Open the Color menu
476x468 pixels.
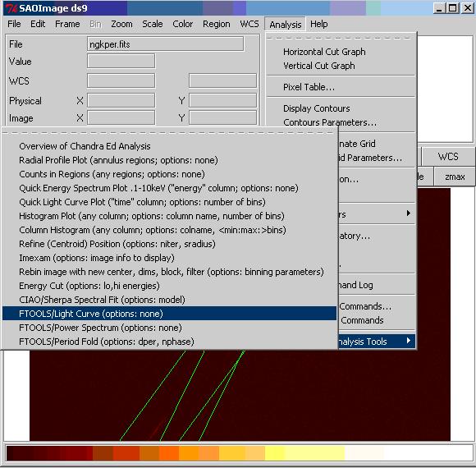pos(182,24)
